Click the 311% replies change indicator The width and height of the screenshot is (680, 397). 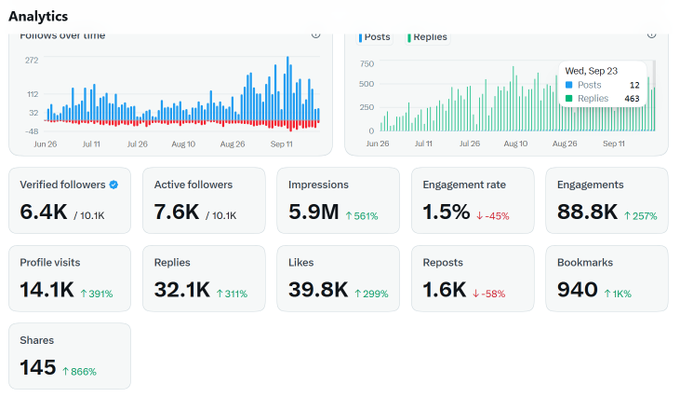[x=232, y=294]
